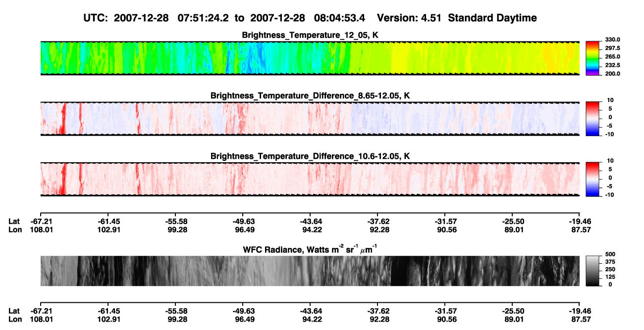This screenshot has height=330, width=644.
Task: Click latitude -61.45 on axis above WFC title
Action: click(108, 221)
